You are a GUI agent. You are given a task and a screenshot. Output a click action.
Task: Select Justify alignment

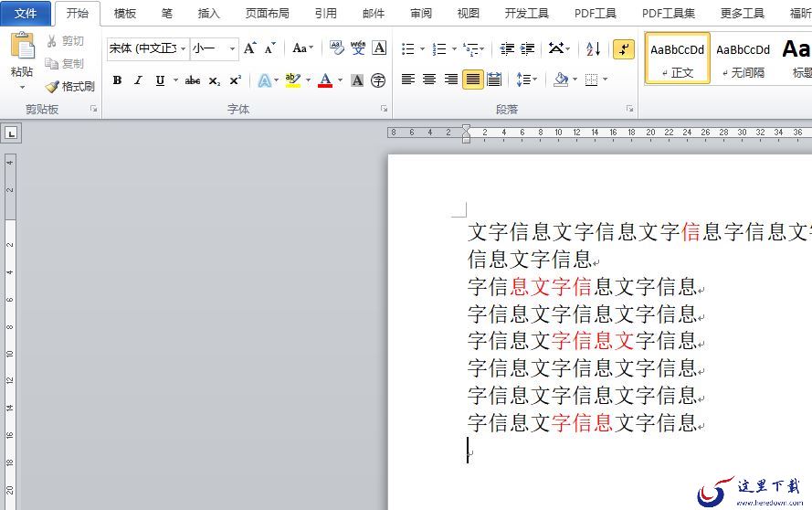coord(473,80)
